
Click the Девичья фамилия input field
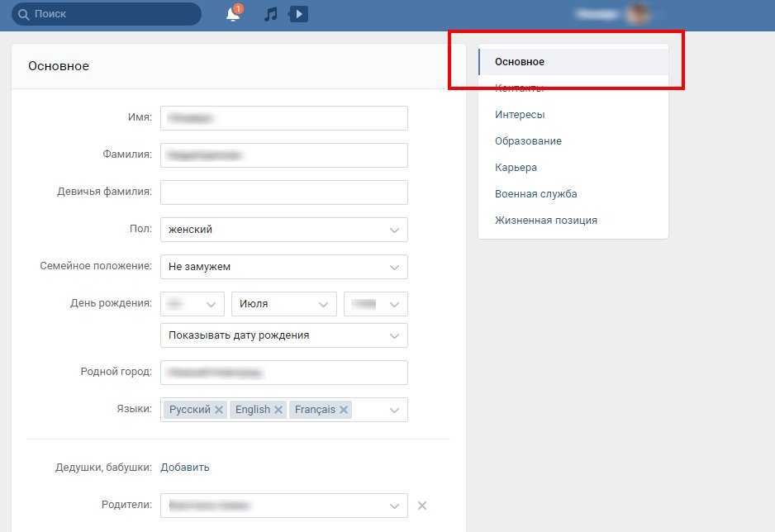(x=283, y=192)
